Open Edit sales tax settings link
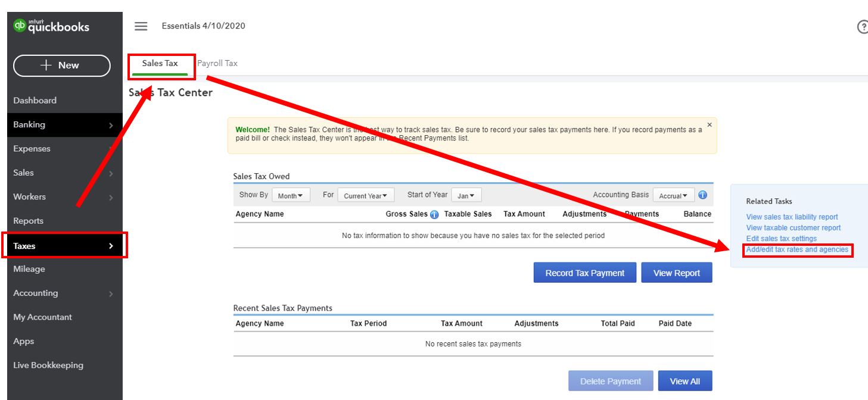This screenshot has height=400, width=868. point(782,239)
